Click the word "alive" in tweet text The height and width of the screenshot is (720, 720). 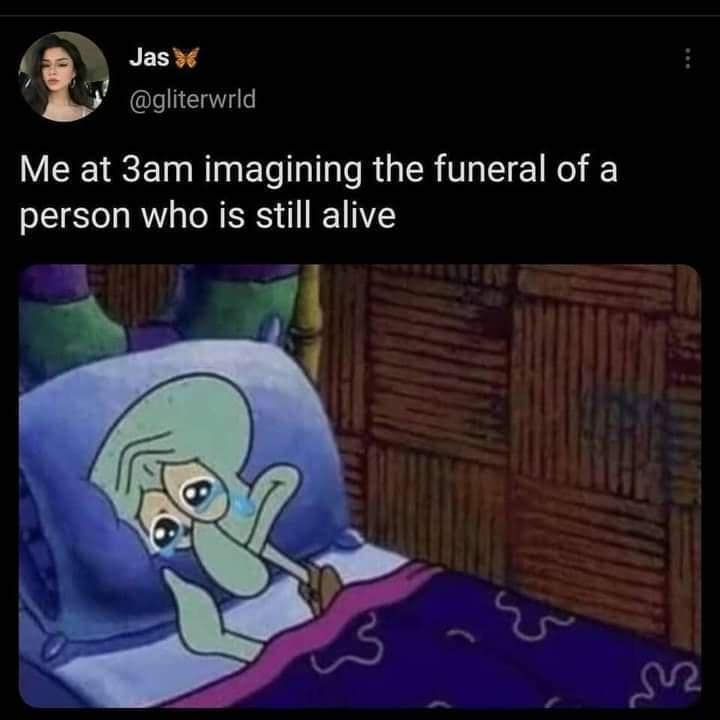[x=359, y=215]
